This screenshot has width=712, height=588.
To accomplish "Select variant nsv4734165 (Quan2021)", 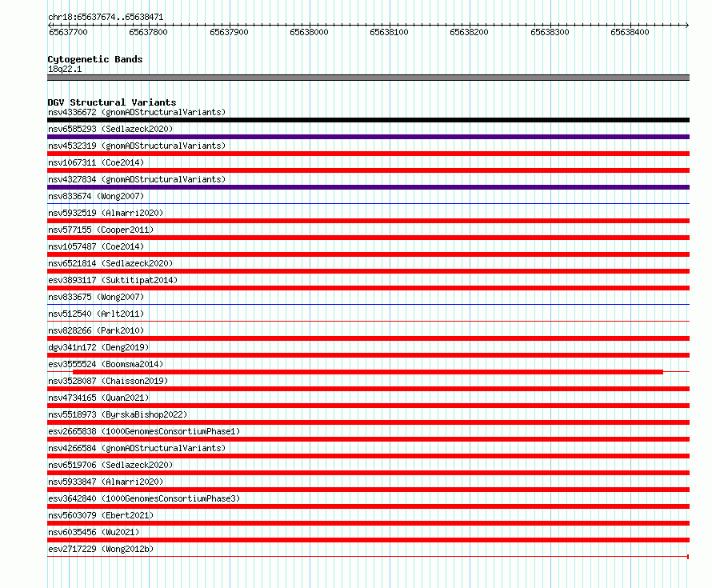I will point(98,398).
